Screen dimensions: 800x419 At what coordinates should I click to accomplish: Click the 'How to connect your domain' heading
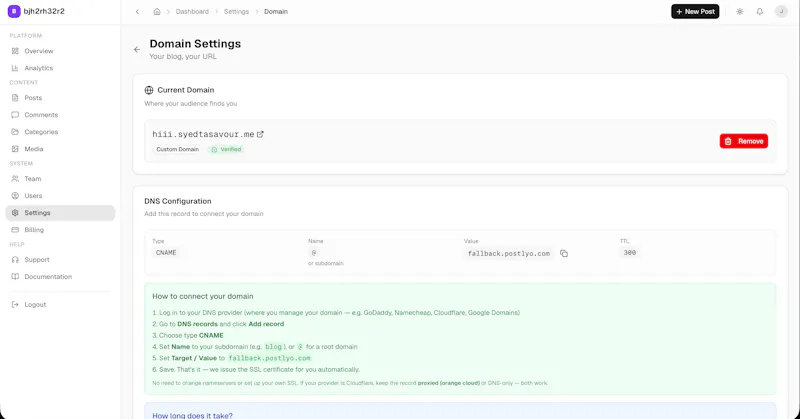pos(203,296)
